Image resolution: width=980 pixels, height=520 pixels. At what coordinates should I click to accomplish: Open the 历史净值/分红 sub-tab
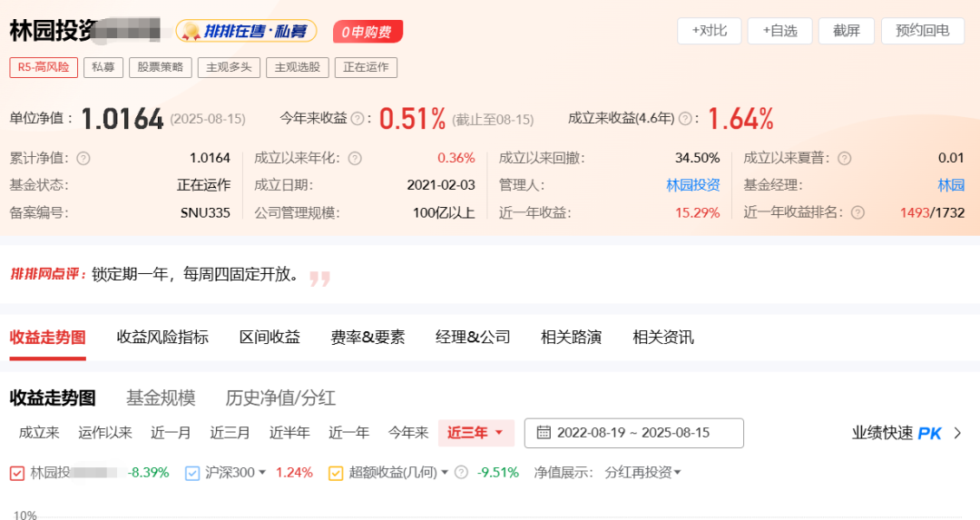[280, 398]
